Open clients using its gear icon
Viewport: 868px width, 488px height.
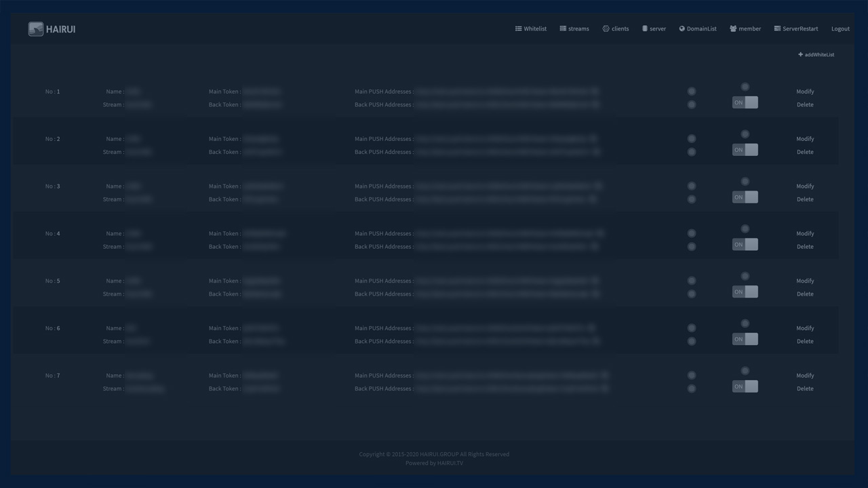point(606,28)
